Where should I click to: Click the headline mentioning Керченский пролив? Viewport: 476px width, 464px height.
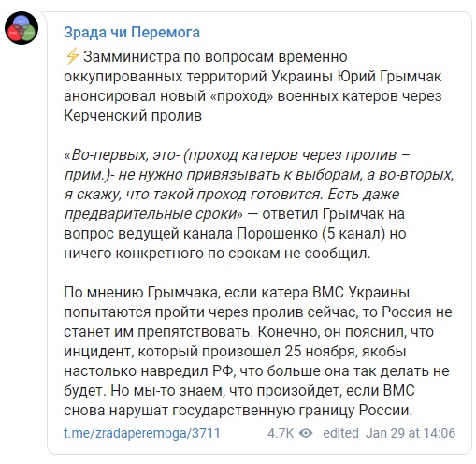tap(252, 86)
